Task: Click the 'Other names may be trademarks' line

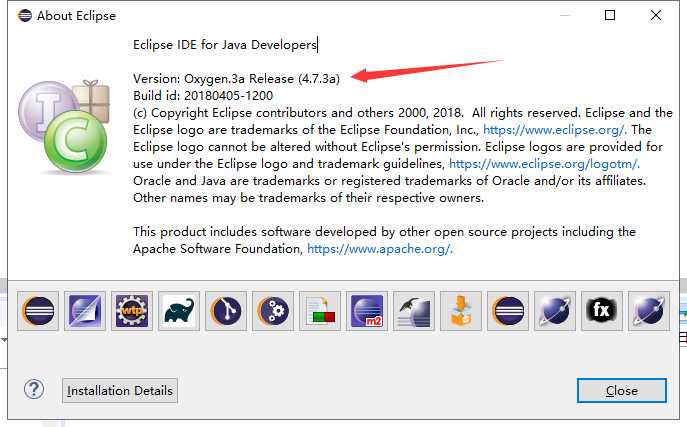Action: tap(308, 198)
